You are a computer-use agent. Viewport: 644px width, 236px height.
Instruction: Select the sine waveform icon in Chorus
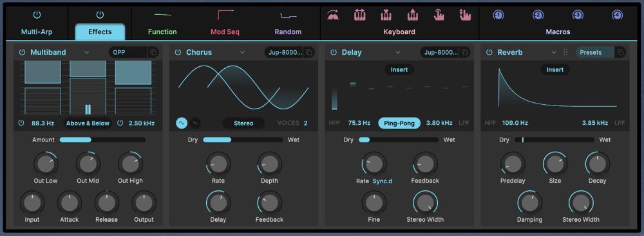182,123
